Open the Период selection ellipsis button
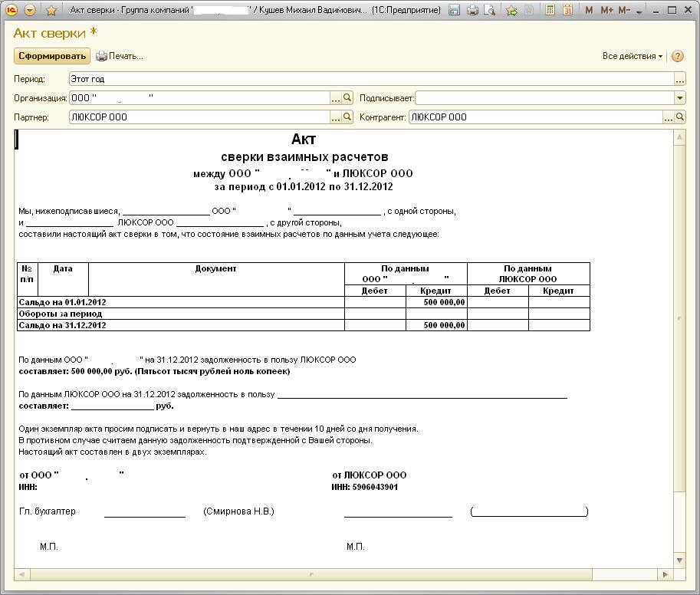Image resolution: width=700 pixels, height=595 pixels. click(679, 79)
